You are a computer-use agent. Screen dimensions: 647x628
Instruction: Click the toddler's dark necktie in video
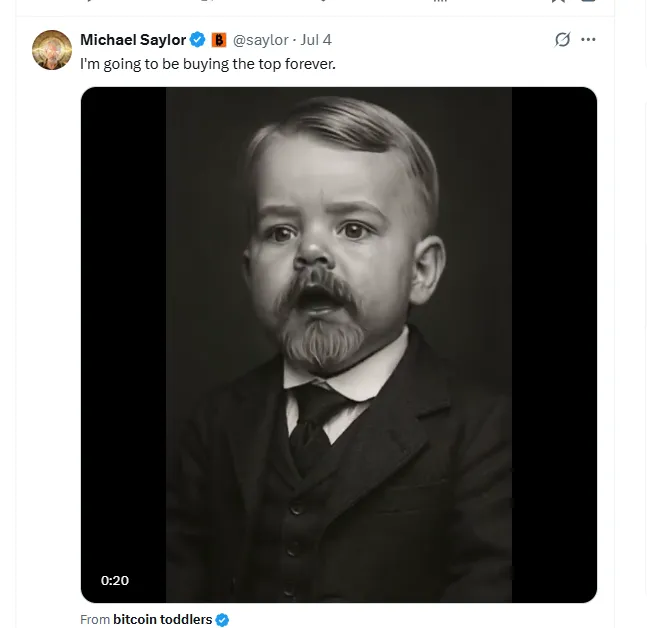(312, 420)
